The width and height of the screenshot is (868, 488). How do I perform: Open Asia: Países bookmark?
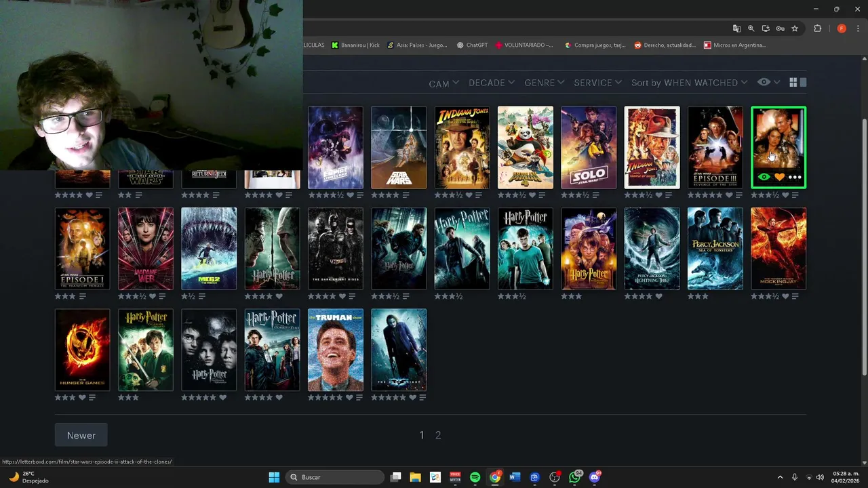417,45
